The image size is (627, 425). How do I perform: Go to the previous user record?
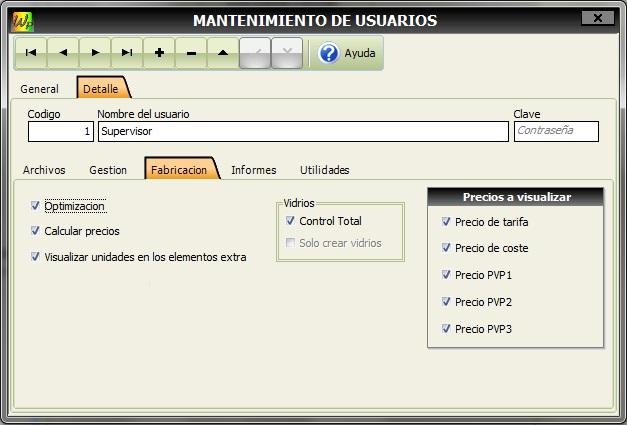point(63,53)
